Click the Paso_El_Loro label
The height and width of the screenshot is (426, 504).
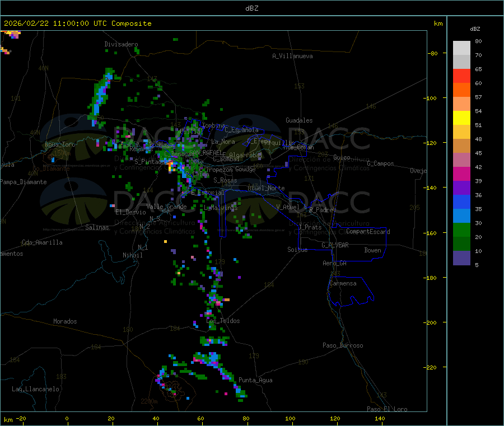click(388, 409)
